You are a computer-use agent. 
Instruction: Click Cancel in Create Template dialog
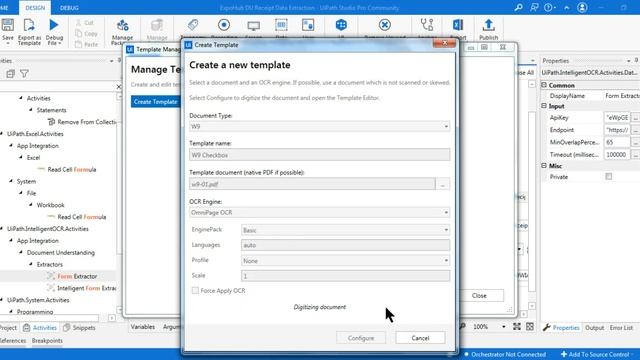[x=420, y=338]
